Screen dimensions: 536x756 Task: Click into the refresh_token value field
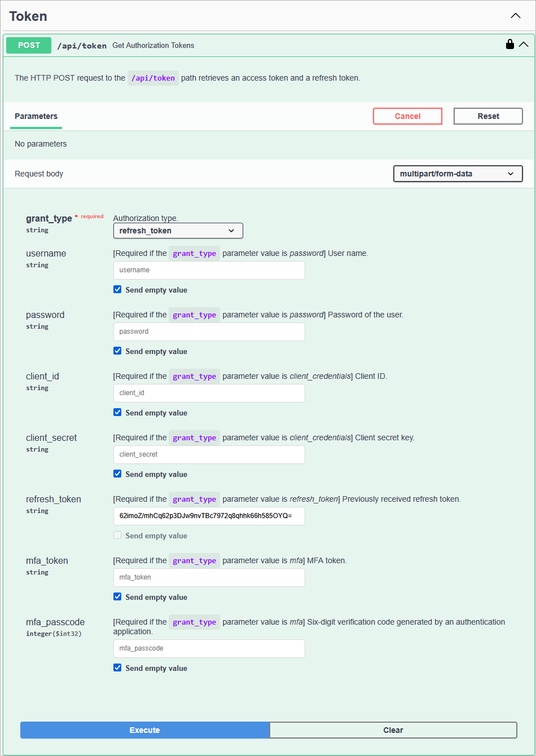point(209,516)
